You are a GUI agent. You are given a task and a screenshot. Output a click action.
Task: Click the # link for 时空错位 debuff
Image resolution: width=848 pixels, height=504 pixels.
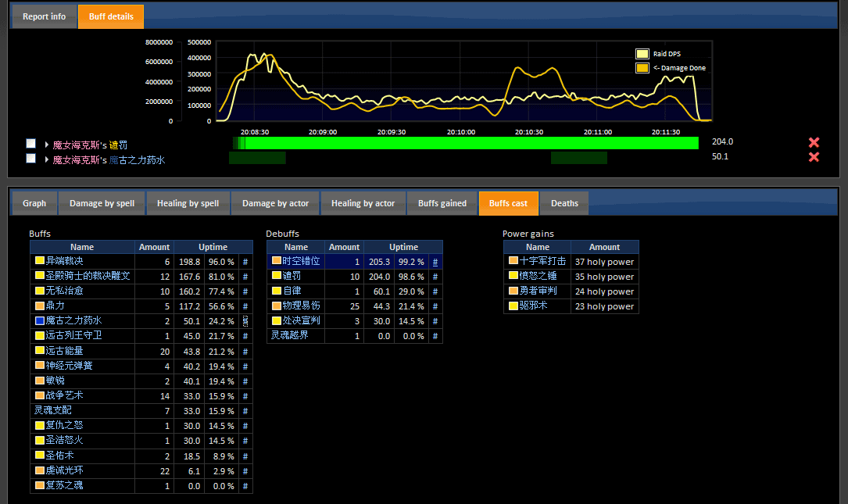point(435,262)
